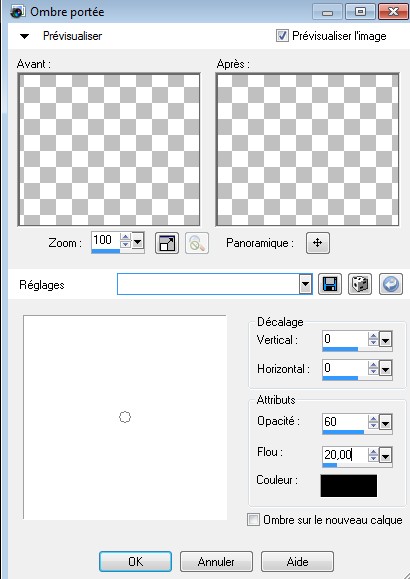Randomize parameters with the dice icon

click(x=360, y=284)
